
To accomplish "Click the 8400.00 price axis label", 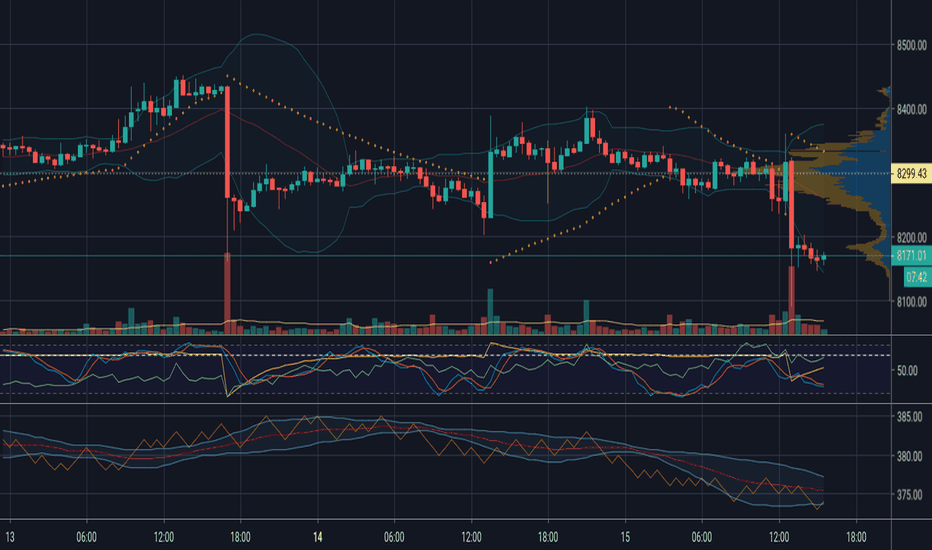I will [x=912, y=109].
